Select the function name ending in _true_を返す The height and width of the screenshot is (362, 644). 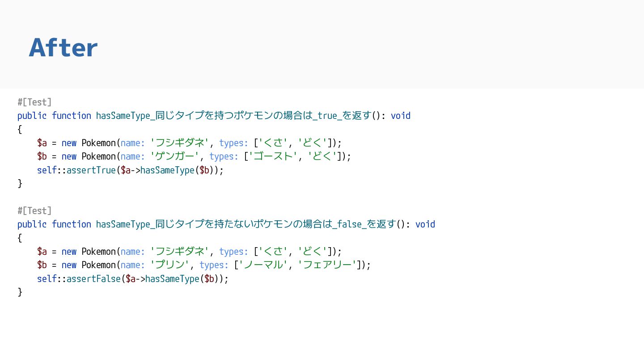click(233, 115)
